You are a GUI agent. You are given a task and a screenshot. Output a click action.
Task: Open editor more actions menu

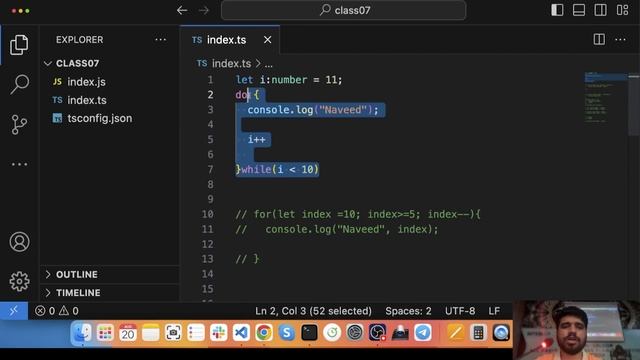[x=620, y=40]
